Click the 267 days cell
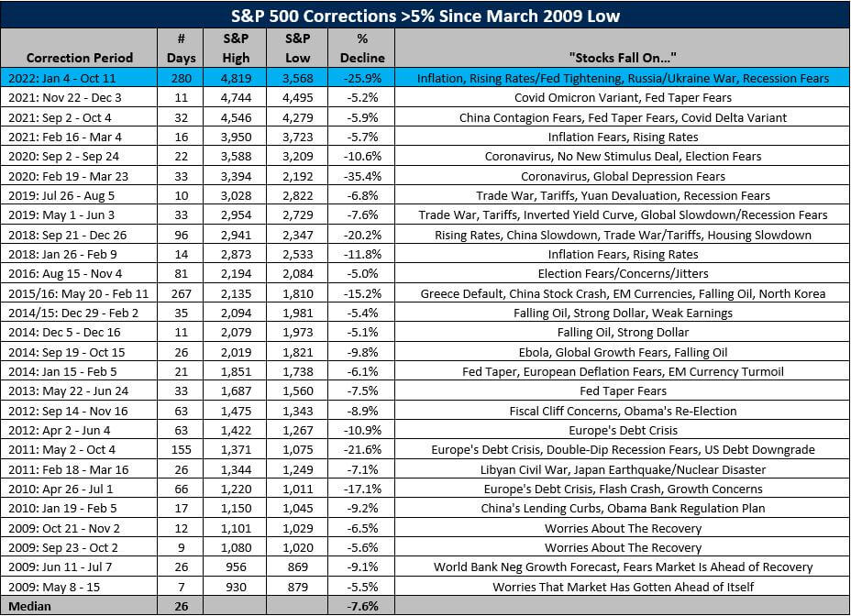The image size is (851, 616). coord(181,293)
